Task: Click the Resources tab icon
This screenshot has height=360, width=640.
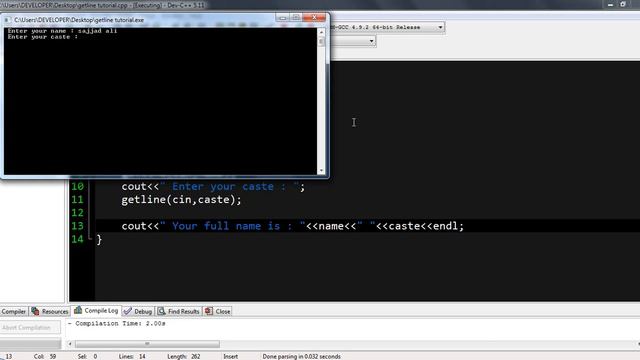Action: coord(36,311)
